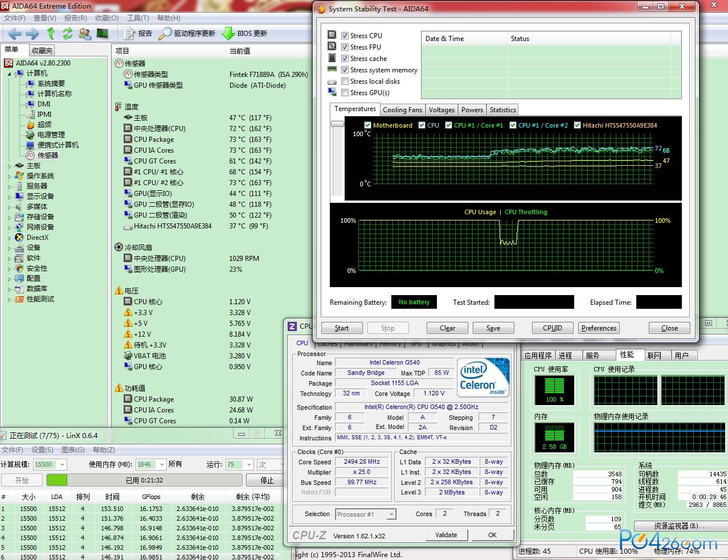Open the 进程 tab in Task Manager

(565, 355)
